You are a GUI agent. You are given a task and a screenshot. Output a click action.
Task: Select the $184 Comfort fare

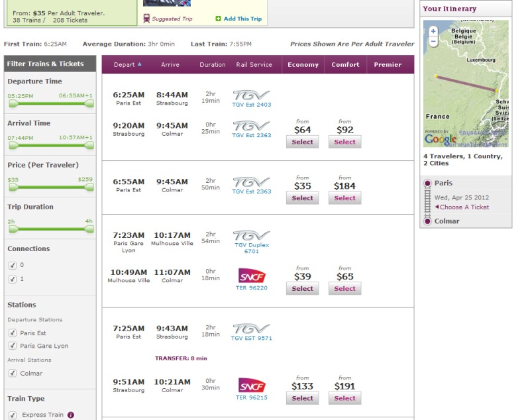tap(345, 198)
